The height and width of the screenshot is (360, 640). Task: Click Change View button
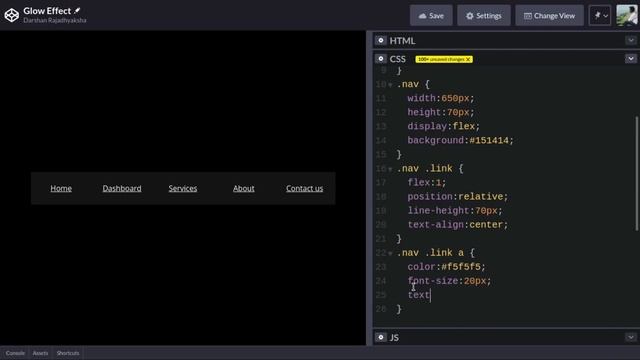549,16
